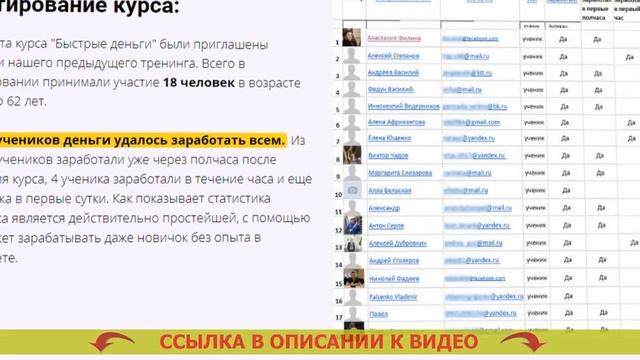Click row number 14 in the table
Image resolution: width=640 pixels, height=360 pixels.
click(339, 265)
